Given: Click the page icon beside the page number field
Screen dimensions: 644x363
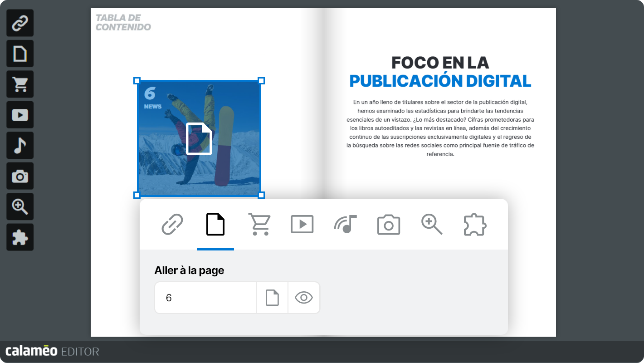Looking at the screenshot, I should (272, 298).
